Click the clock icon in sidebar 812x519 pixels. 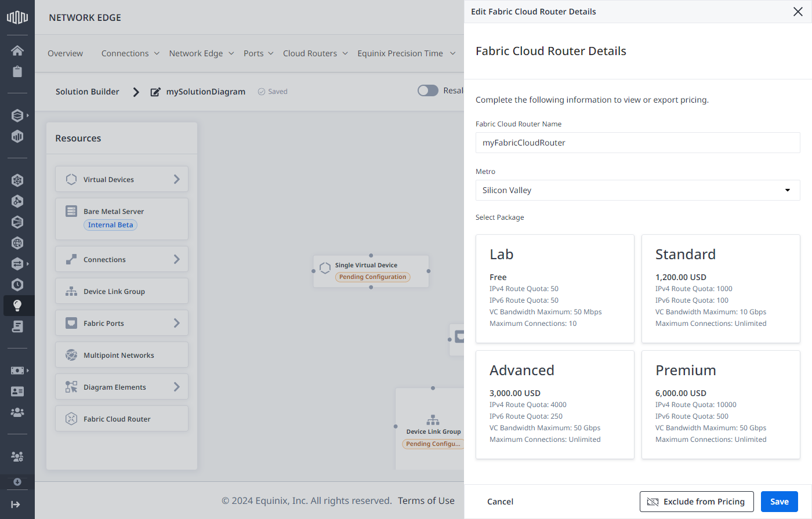click(17, 284)
